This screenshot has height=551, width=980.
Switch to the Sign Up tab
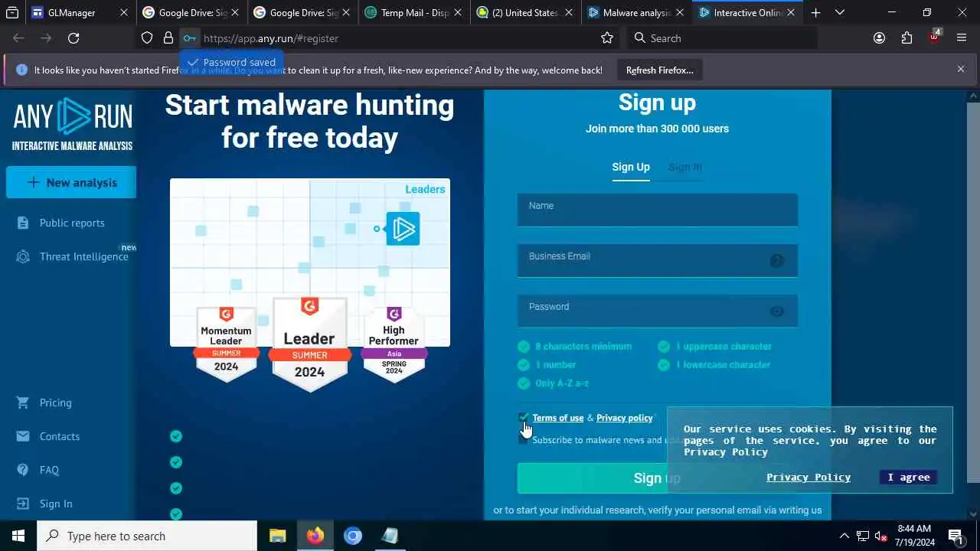coord(631,167)
